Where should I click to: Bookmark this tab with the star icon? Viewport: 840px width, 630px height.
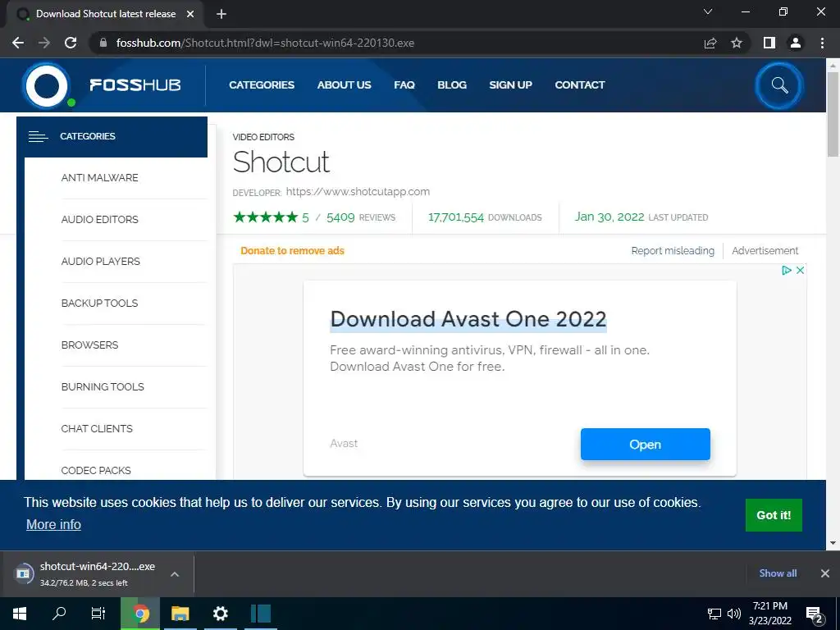coord(737,43)
